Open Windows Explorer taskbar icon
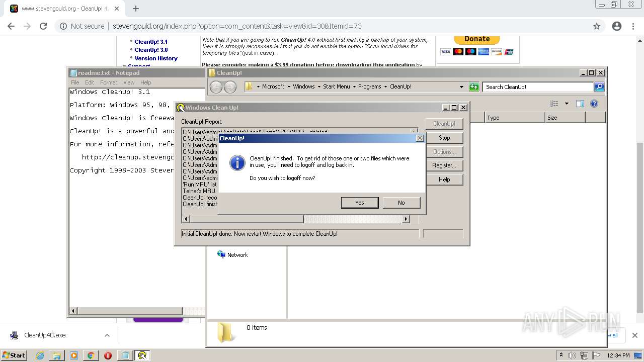This screenshot has width=644, height=362. (57, 355)
